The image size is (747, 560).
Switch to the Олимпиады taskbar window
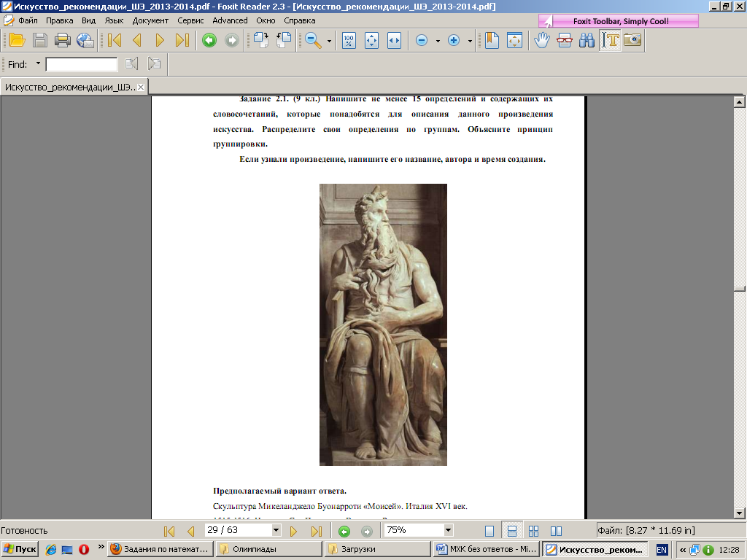(x=270, y=549)
